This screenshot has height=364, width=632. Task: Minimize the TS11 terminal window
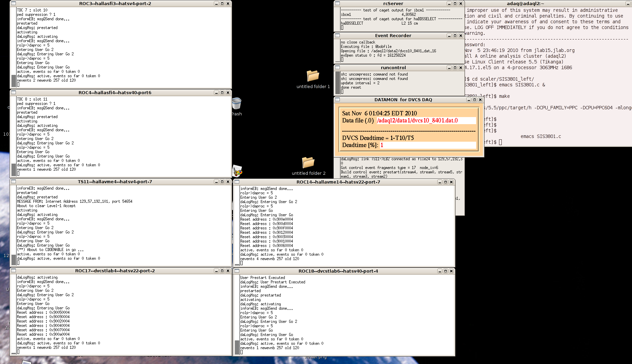216,181
